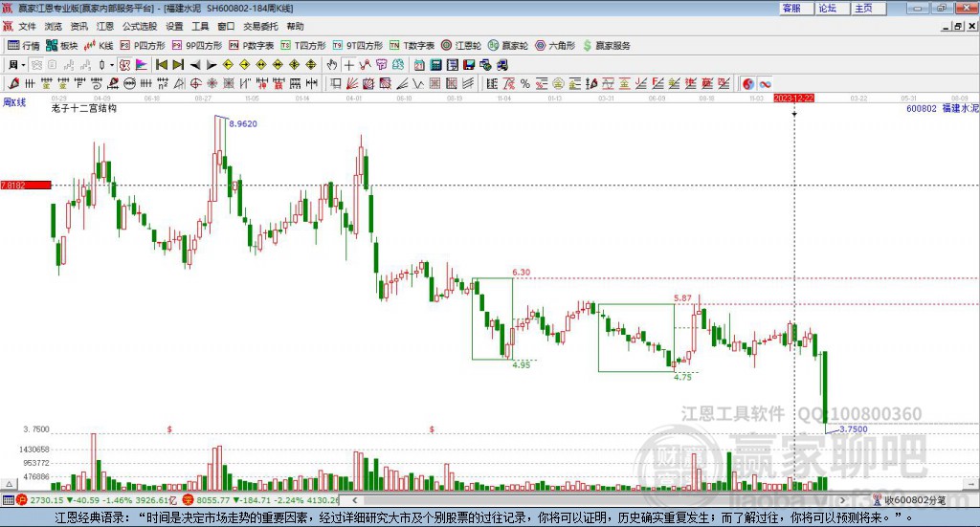This screenshot has height=527, width=980.
Task: Expand the candlestick style dropdown arrow
Action: coord(112,65)
